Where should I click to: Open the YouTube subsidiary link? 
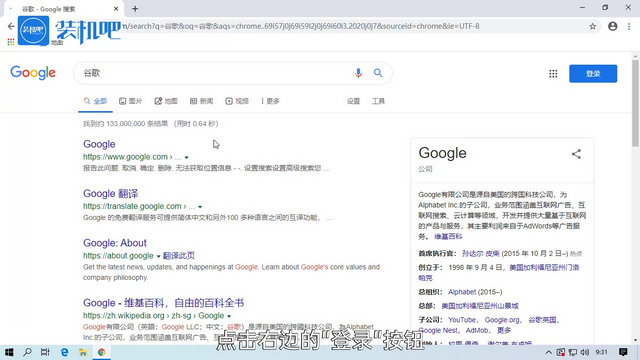pos(462,320)
